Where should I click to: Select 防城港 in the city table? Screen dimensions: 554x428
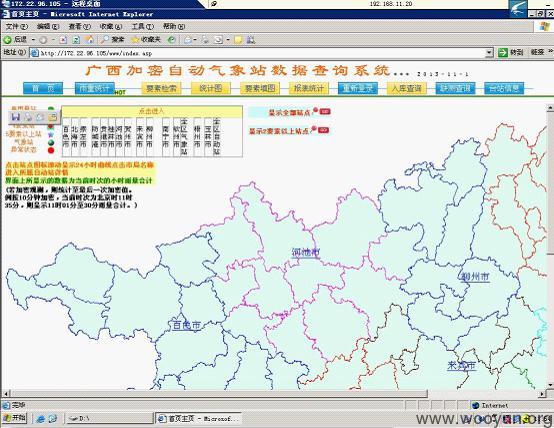[95, 137]
